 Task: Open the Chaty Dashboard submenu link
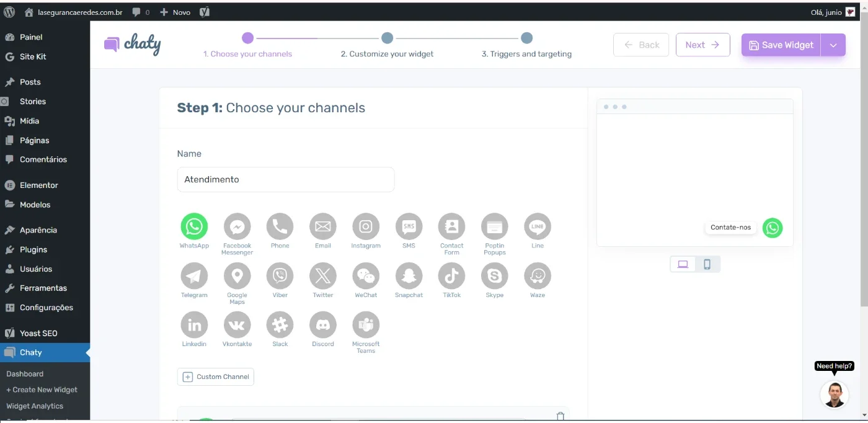25,374
